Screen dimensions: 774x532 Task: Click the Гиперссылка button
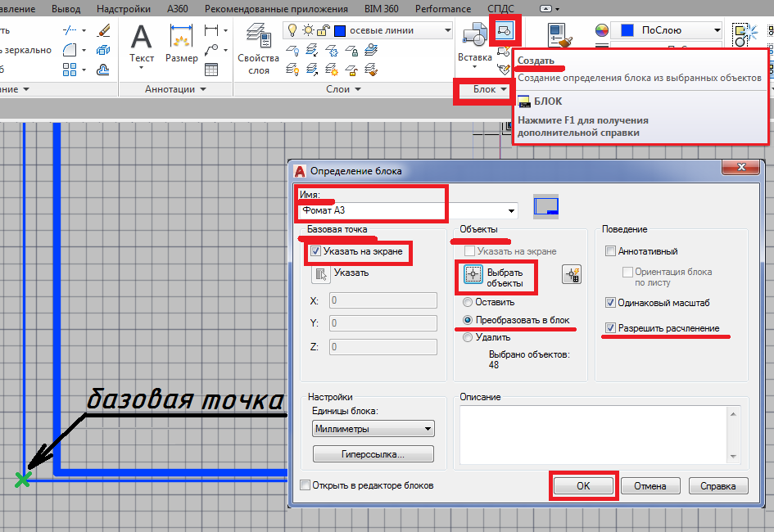(x=373, y=454)
